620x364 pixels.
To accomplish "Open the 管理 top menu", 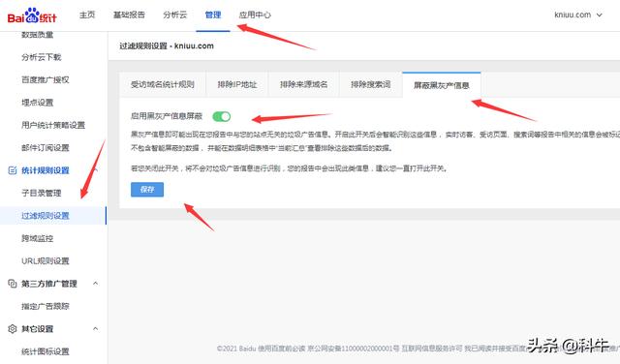I will pyautogui.click(x=213, y=15).
